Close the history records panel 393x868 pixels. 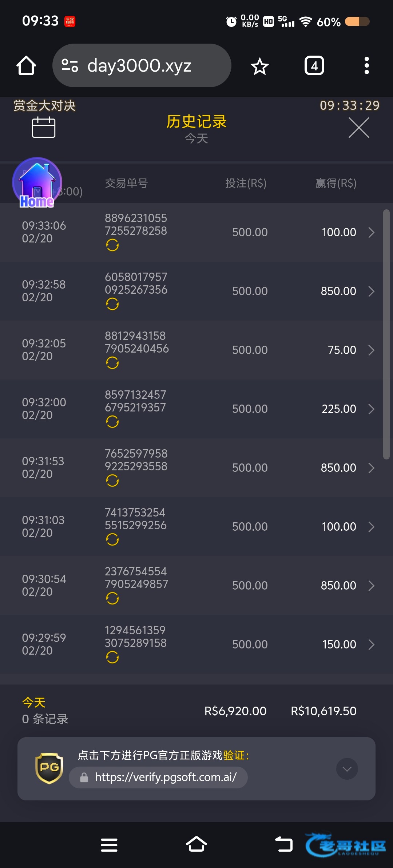(x=359, y=128)
